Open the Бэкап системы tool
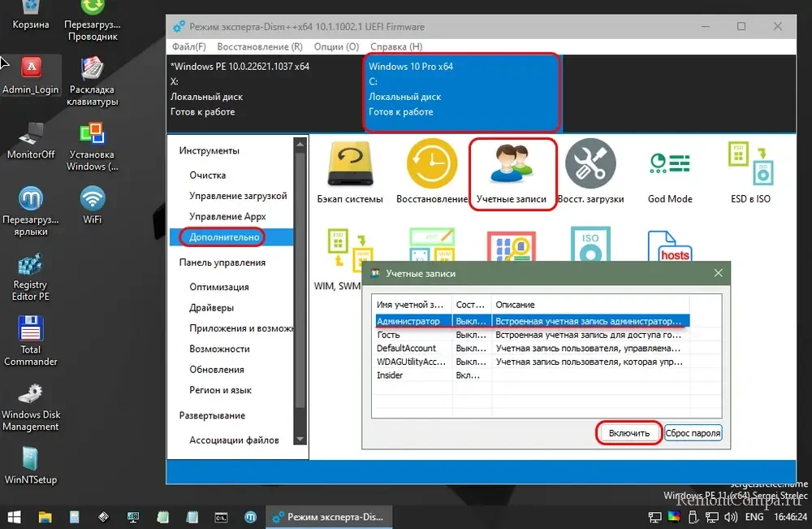Screen dimensions: 812x529 click(350, 172)
